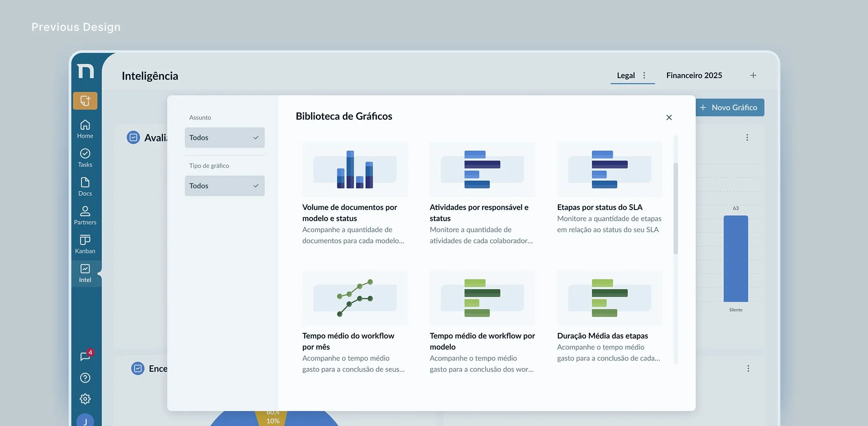868x426 pixels.
Task: Click title Etapas por status do SLA
Action: (600, 207)
